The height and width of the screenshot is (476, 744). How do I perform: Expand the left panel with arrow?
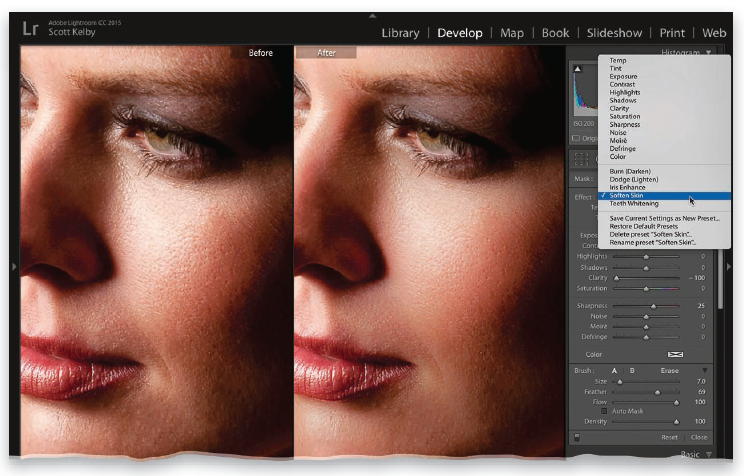[14, 266]
